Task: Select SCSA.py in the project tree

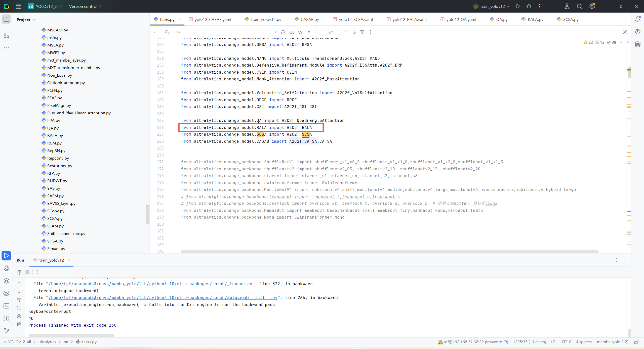Action: pyautogui.click(x=55, y=218)
